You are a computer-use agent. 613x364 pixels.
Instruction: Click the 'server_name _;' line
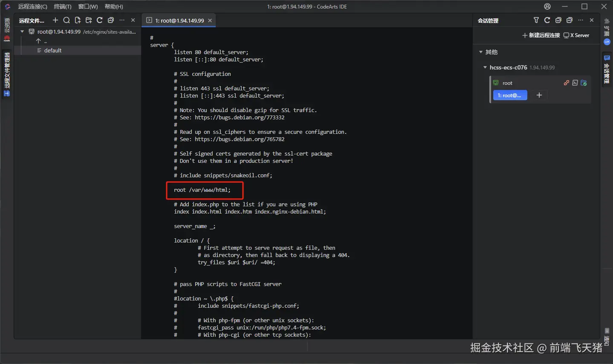pyautogui.click(x=194, y=226)
